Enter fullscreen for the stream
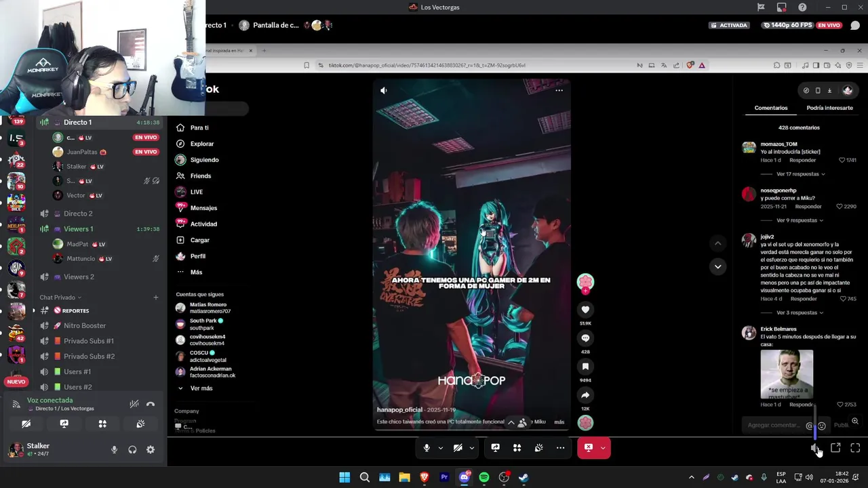The image size is (868, 488). [x=855, y=448]
